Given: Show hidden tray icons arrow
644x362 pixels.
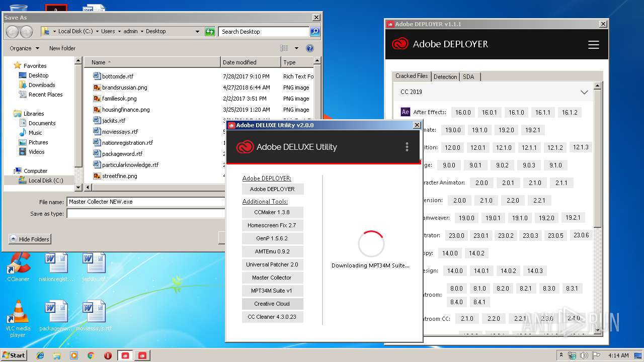Looking at the screenshot, I should [561, 355].
